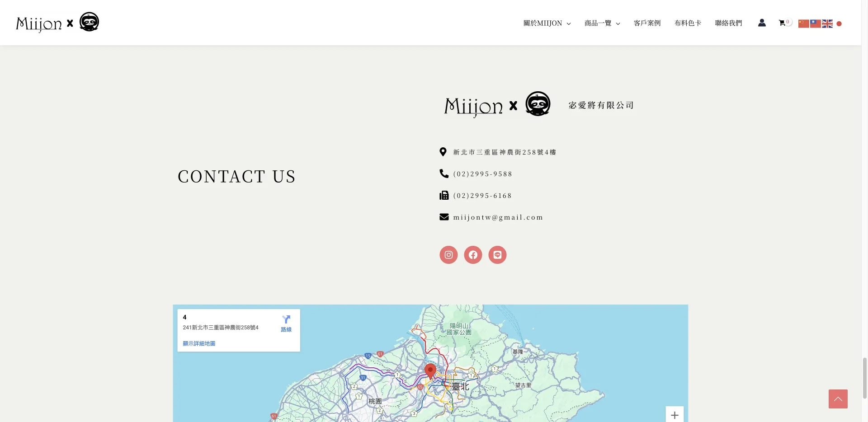The image size is (868, 422).
Task: Expand the 關於MIIJON dropdown menu
Action: [x=547, y=23]
